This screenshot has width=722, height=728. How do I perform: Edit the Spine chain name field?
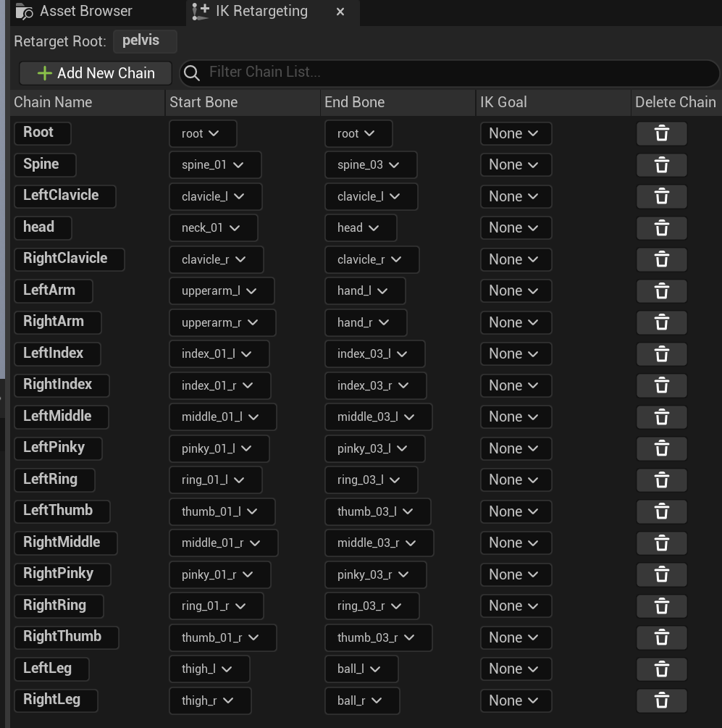point(45,165)
